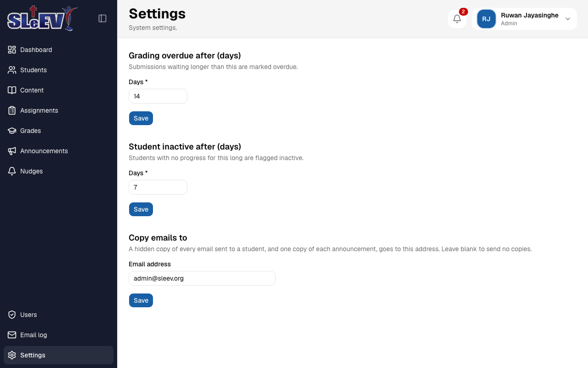Click the RJ avatar circle
This screenshot has height=368, width=588.
tap(486, 19)
